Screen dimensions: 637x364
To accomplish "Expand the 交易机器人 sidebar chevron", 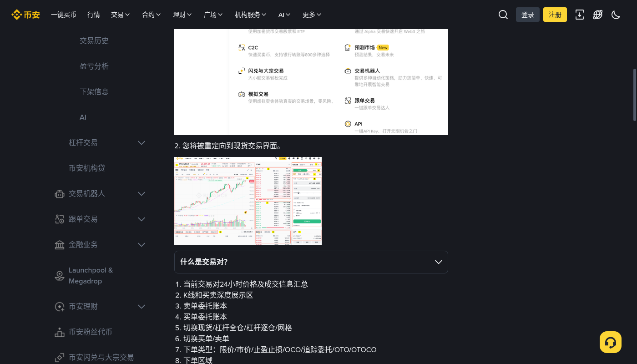I will coord(142,194).
